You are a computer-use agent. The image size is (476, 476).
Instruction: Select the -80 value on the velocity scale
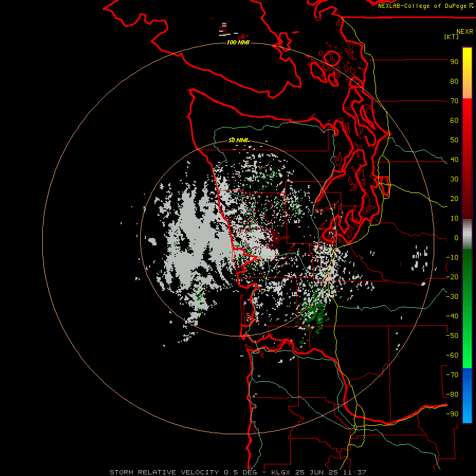(452, 395)
